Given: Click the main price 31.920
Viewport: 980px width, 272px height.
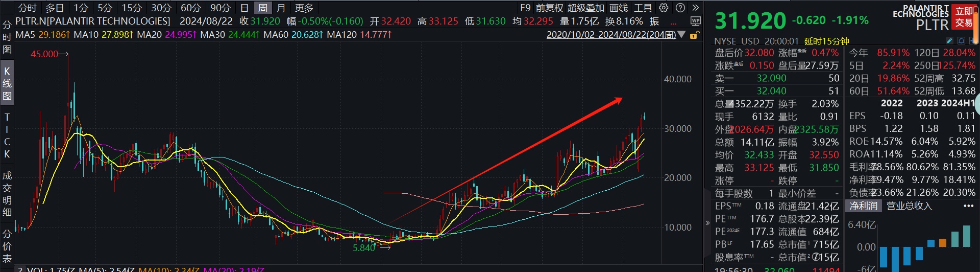Looking at the screenshot, I should (x=750, y=20).
